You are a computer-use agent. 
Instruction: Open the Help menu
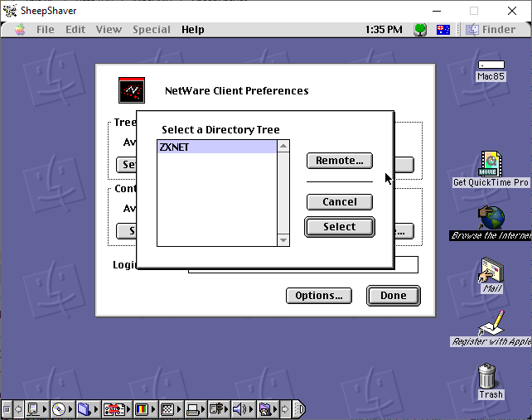193,30
